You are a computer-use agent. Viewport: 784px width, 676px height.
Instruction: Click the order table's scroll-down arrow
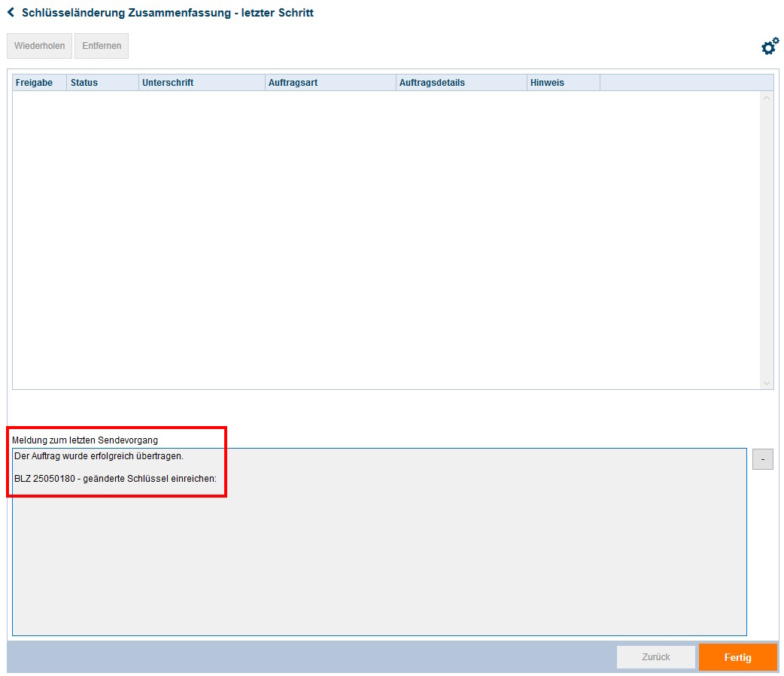click(x=767, y=383)
